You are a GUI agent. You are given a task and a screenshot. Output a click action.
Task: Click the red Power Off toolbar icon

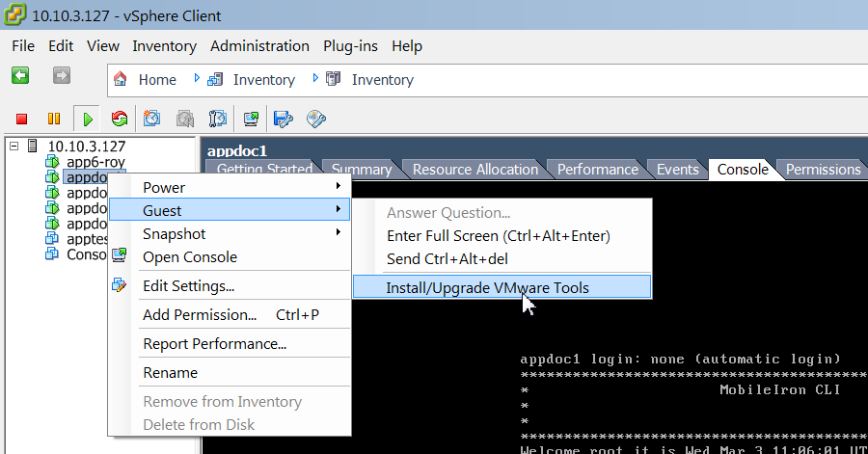point(21,119)
